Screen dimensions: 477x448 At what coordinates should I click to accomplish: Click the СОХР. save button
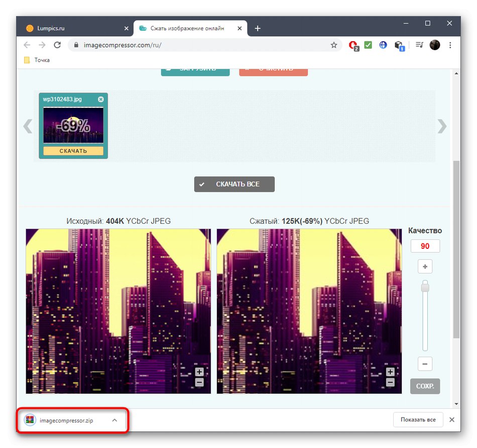tap(425, 386)
